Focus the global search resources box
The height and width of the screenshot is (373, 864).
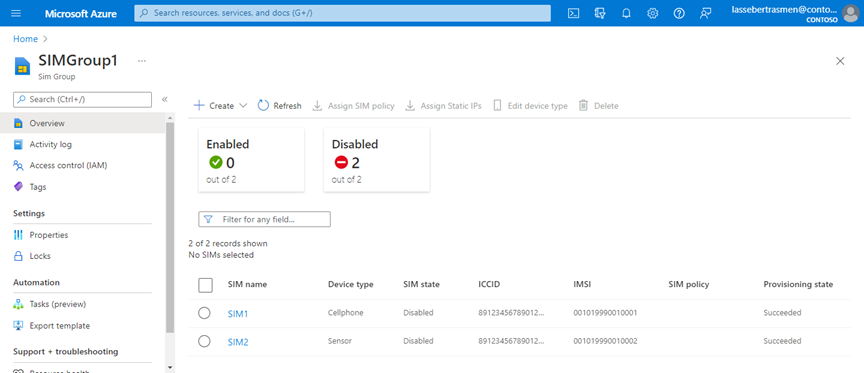342,13
